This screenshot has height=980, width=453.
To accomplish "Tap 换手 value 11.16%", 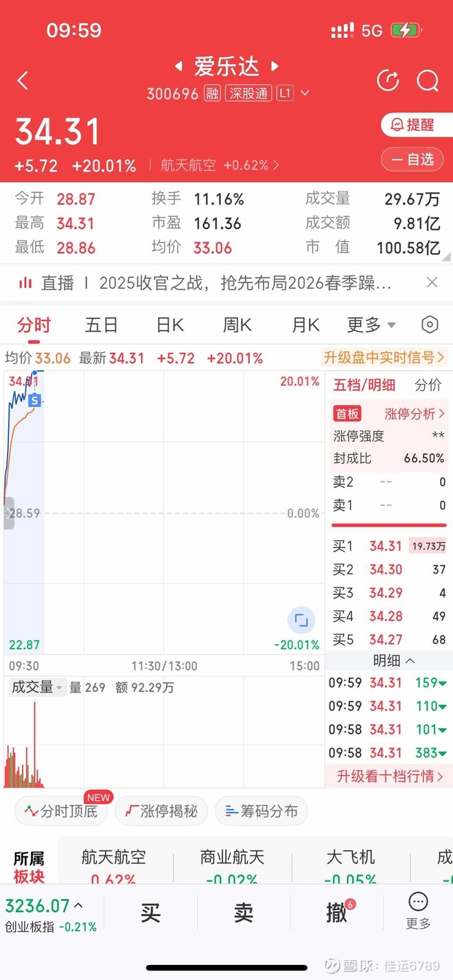I will (x=219, y=200).
